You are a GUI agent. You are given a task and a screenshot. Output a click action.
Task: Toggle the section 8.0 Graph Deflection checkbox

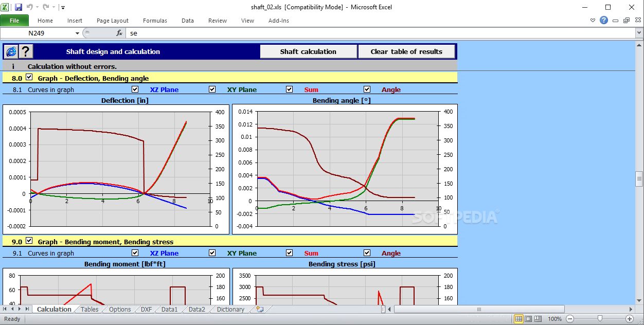29,78
